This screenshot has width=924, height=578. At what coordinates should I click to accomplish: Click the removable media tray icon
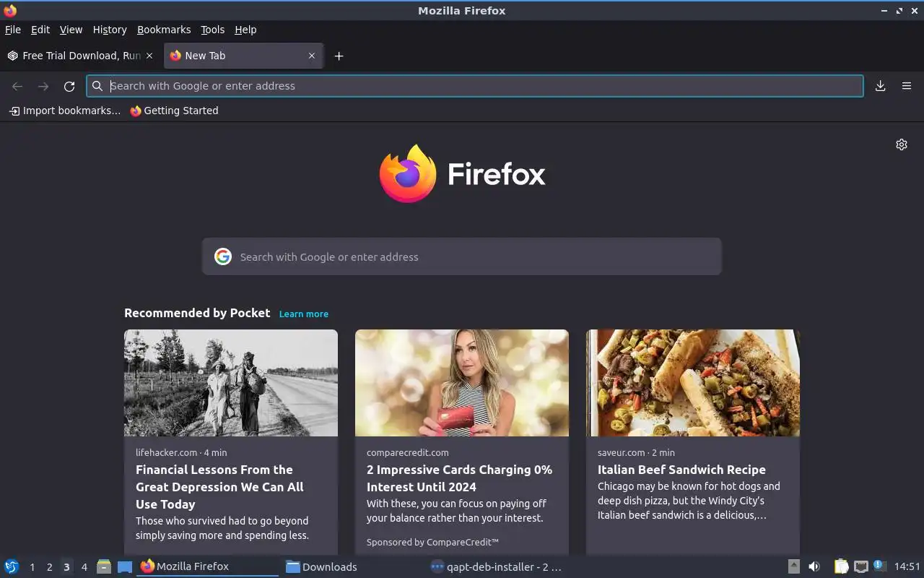(793, 566)
